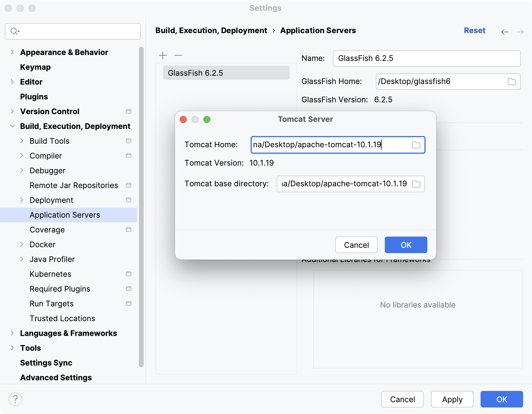The height and width of the screenshot is (414, 532).
Task: Navigate back using left arrow
Action: [505, 32]
